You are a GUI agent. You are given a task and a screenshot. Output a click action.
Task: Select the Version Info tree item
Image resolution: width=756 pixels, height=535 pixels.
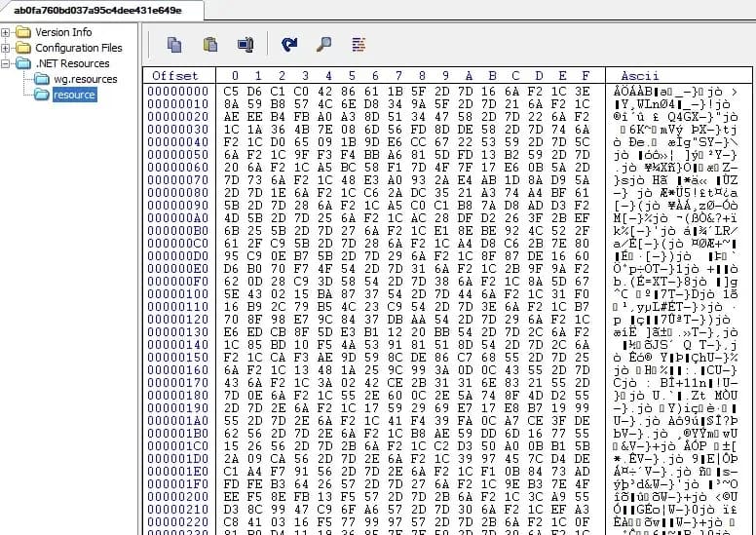63,32
